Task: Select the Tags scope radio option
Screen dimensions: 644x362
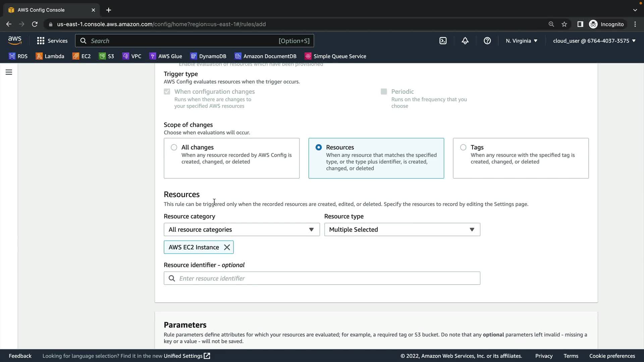Action: coord(463,147)
